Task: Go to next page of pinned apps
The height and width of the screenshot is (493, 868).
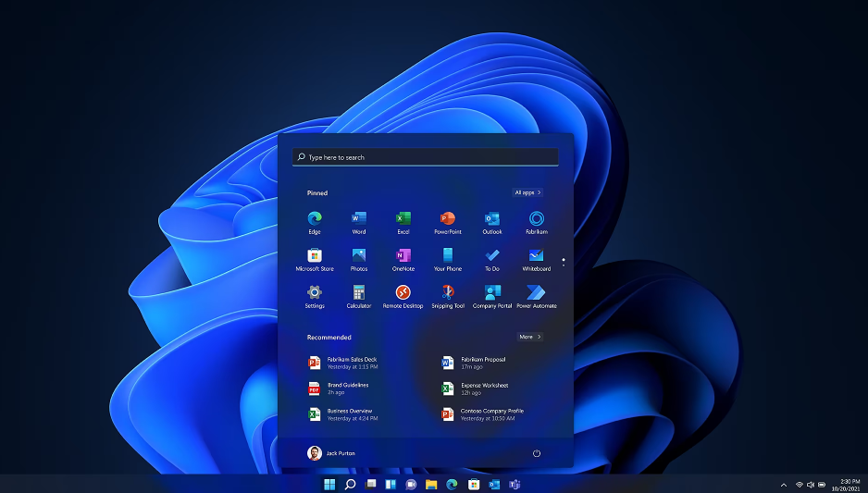Action: pyautogui.click(x=564, y=265)
